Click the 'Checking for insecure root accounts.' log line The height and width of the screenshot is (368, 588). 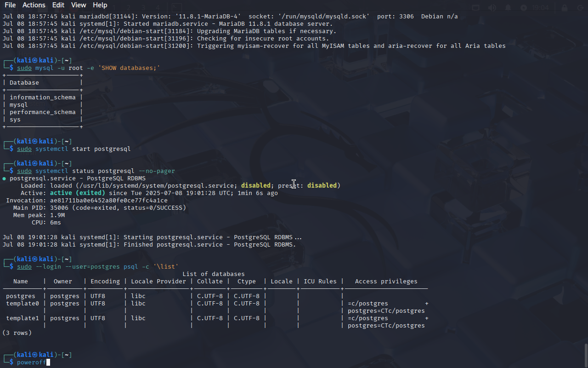(x=166, y=39)
